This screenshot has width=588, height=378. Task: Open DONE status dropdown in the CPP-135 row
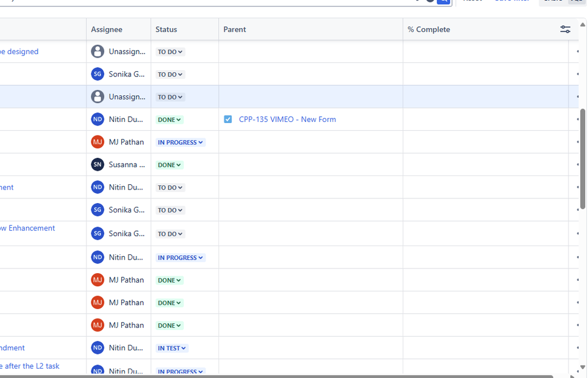tap(169, 120)
